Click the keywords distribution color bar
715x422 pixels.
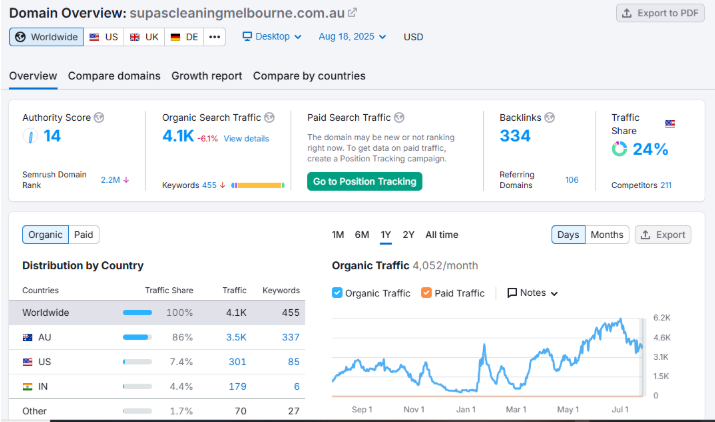pyautogui.click(x=259, y=185)
